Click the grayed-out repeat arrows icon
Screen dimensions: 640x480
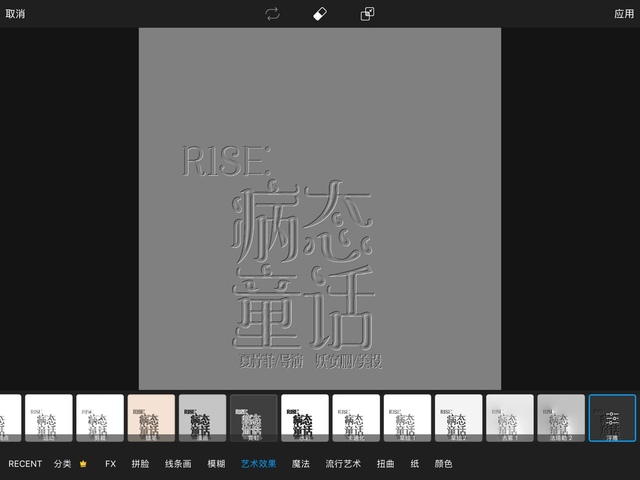pyautogui.click(x=272, y=14)
